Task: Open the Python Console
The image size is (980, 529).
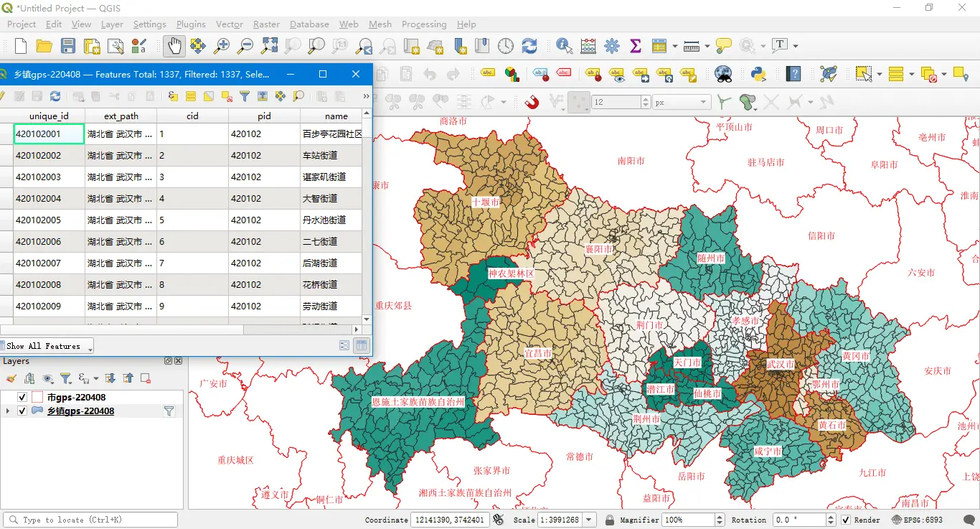Action: click(758, 74)
